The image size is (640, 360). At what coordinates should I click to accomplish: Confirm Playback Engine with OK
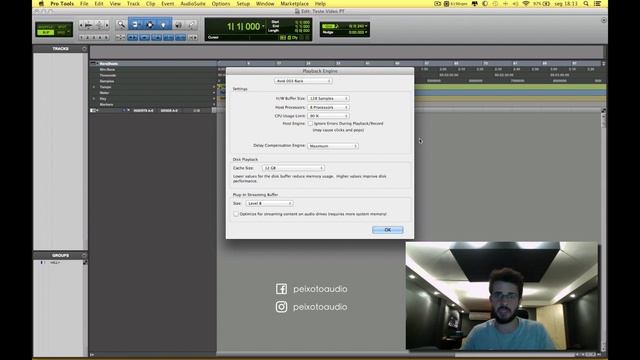click(388, 230)
